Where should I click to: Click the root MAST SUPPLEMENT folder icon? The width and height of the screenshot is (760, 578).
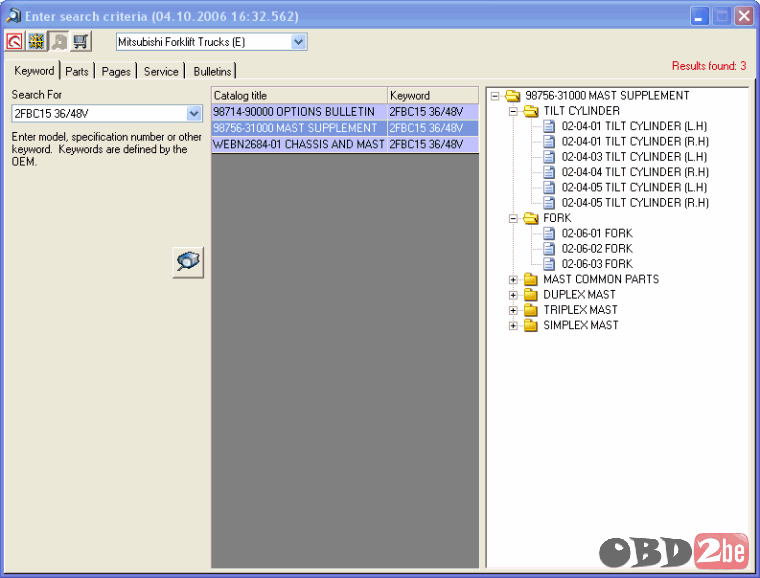click(x=512, y=95)
